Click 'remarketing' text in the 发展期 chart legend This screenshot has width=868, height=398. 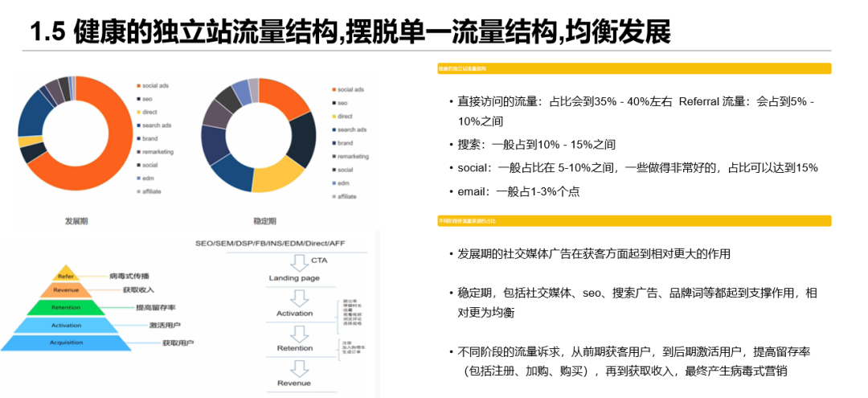158,152
